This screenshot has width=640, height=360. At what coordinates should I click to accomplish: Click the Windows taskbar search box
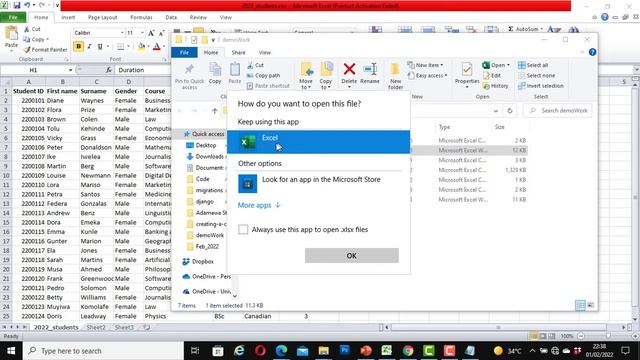pos(102,351)
